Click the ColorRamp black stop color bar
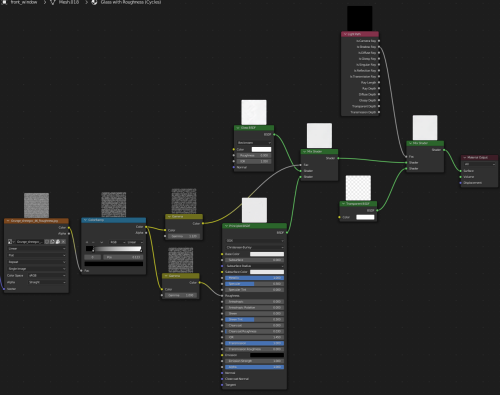The width and height of the screenshot is (500, 395). point(114,264)
